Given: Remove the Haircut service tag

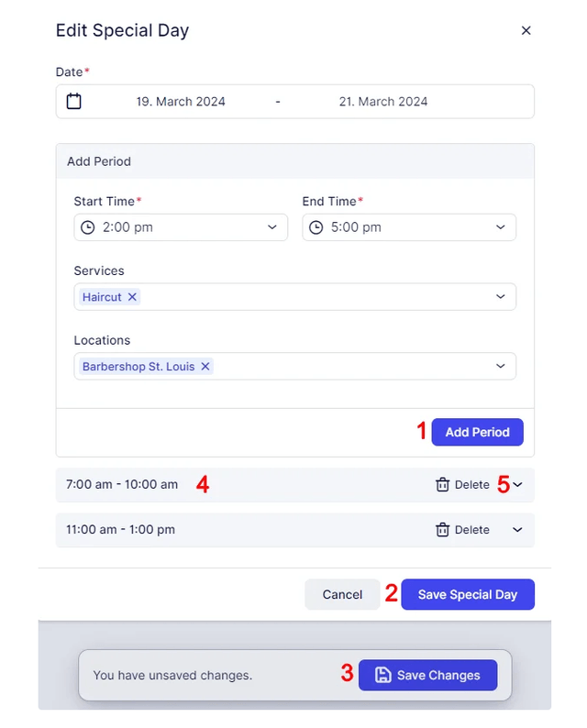Looking at the screenshot, I should tap(132, 297).
